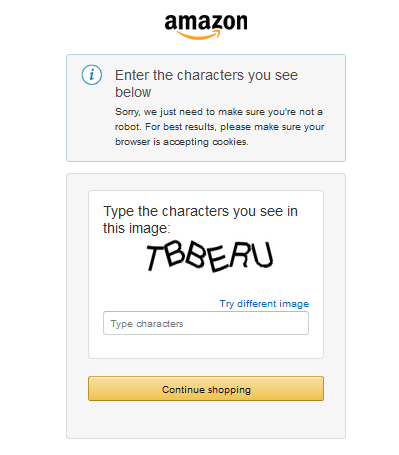Click the orange smile arrow under amazon

click(x=198, y=35)
